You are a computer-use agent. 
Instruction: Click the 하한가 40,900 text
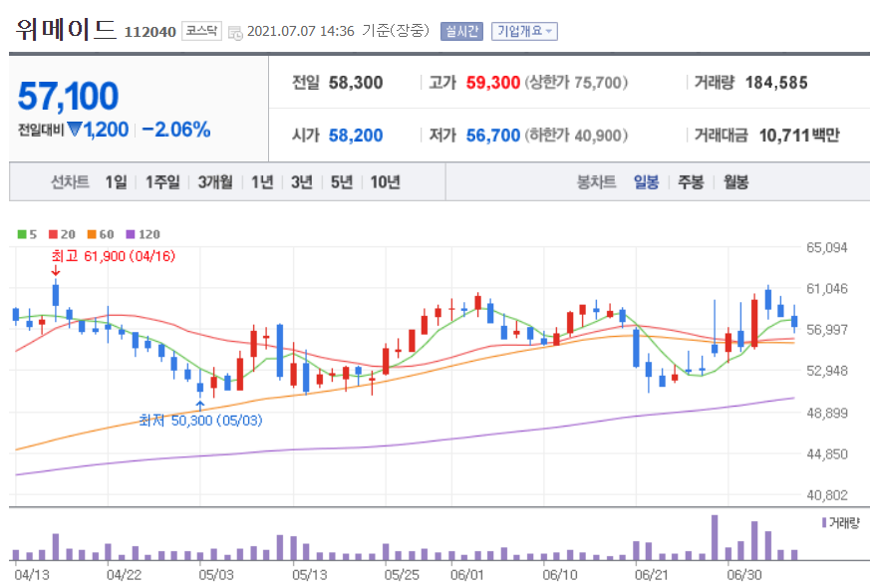coord(576,136)
